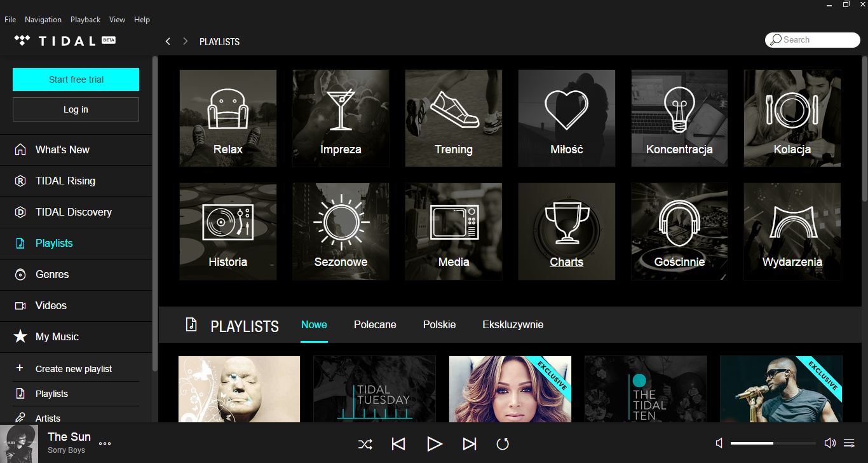Screen dimensions: 868x463
Task: Play the current track
Action: coord(434,444)
